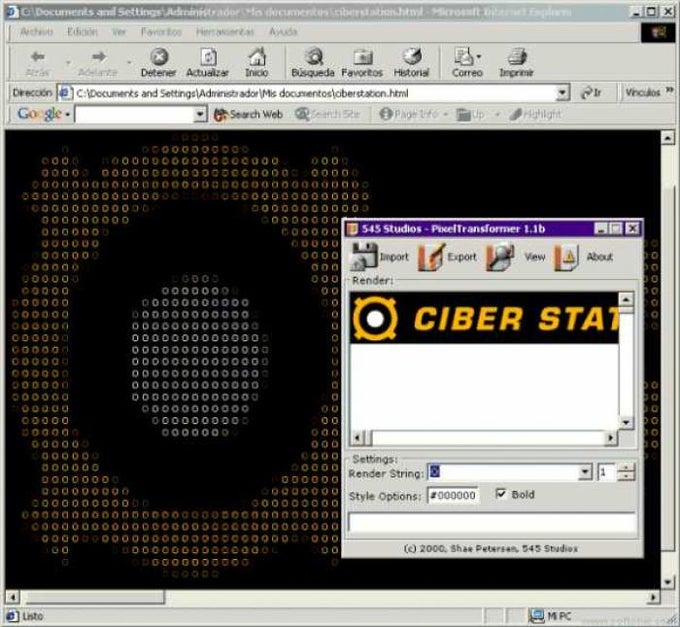The height and width of the screenshot is (627, 680).
Task: Click the Ir go button
Action: point(592,93)
